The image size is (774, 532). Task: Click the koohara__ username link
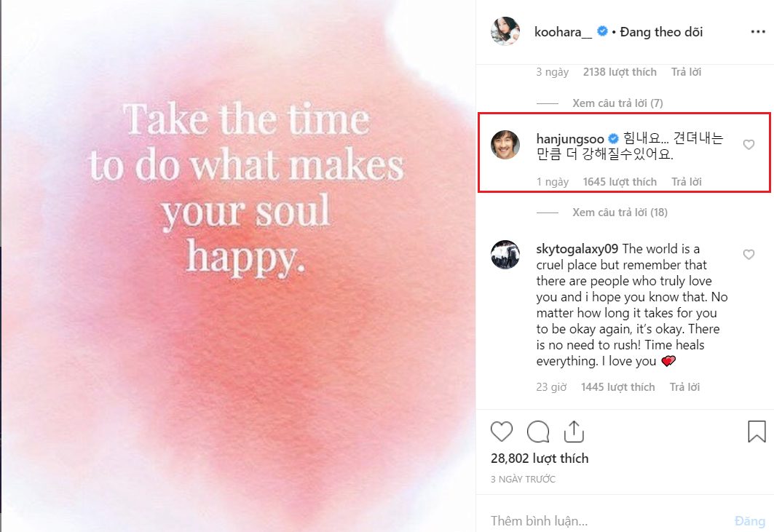point(563,32)
